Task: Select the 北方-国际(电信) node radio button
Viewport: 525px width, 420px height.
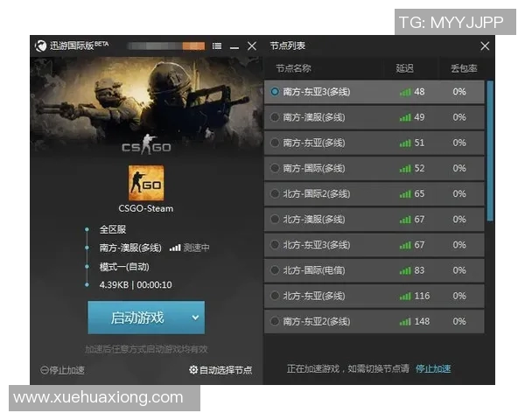Action: (275, 270)
